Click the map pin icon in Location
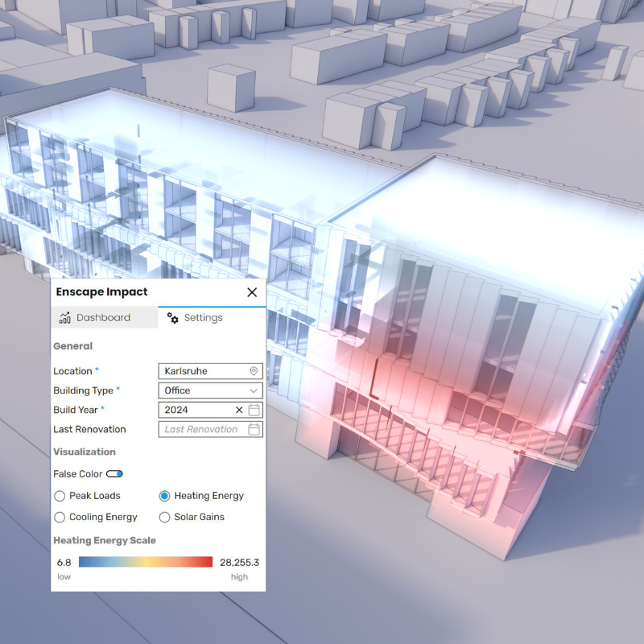Image resolution: width=644 pixels, height=644 pixels. coord(254,371)
